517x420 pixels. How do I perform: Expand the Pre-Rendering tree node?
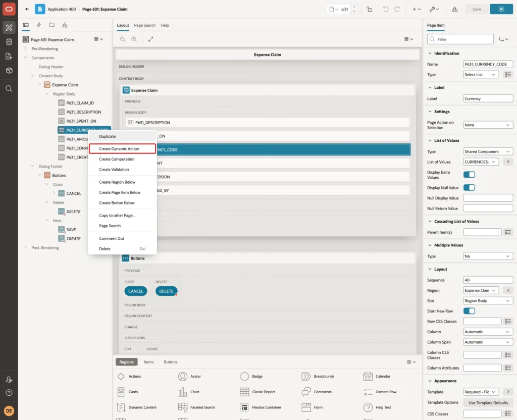(x=26, y=48)
